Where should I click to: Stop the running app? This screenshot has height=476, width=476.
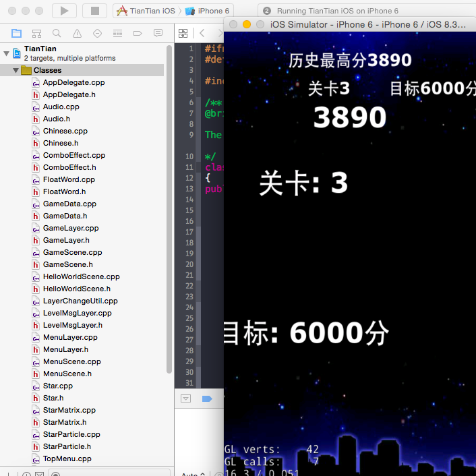coord(94,11)
